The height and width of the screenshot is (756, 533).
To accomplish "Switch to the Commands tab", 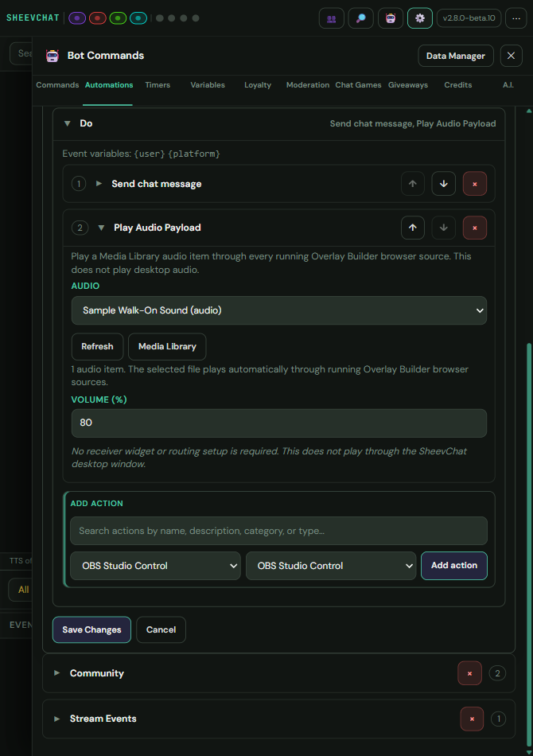I will coord(57,85).
